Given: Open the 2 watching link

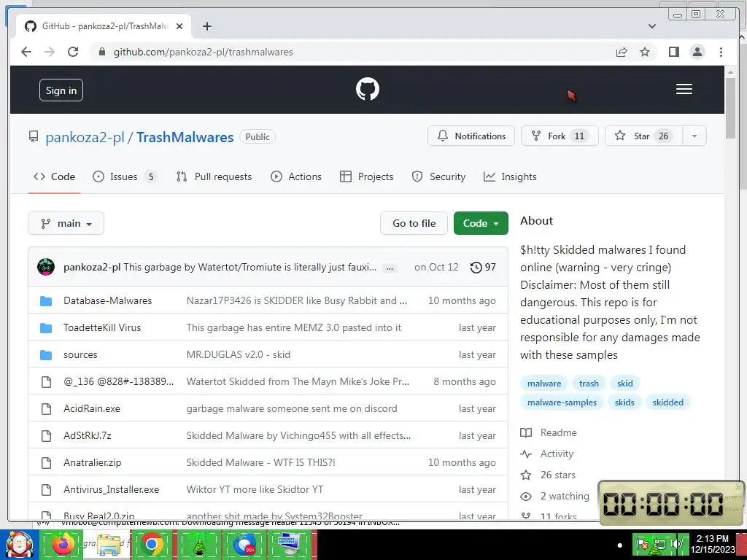Looking at the screenshot, I should point(555,496).
